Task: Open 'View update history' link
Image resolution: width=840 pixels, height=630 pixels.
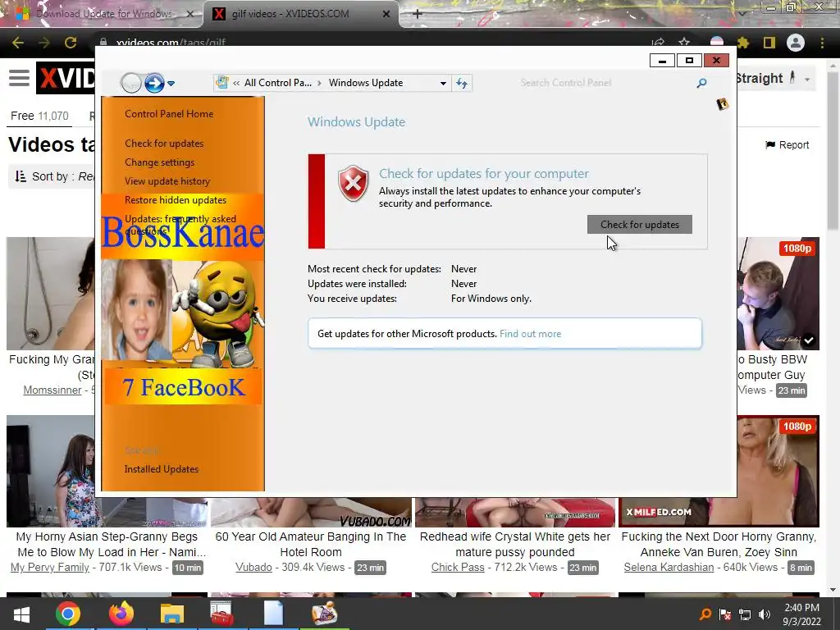Action: (x=167, y=181)
